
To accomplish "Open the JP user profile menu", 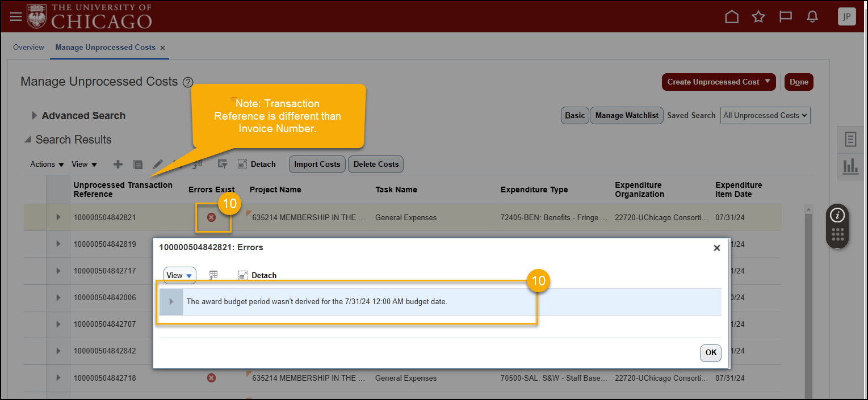I will pyautogui.click(x=846, y=16).
